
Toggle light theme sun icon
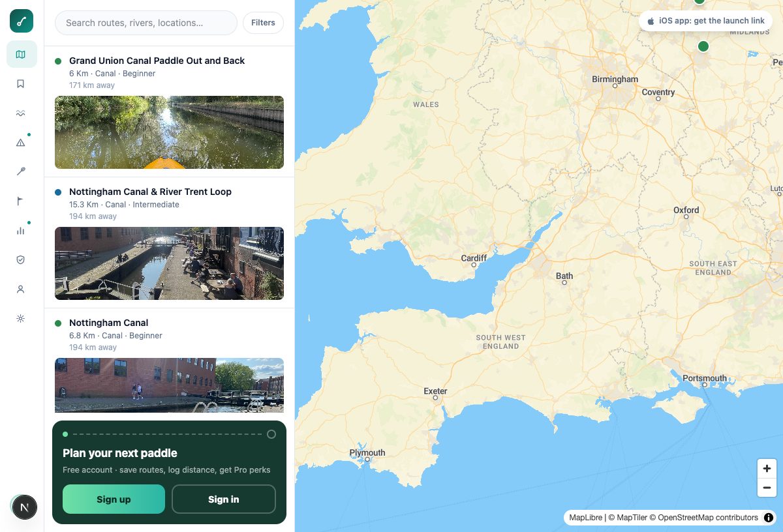pyautogui.click(x=22, y=318)
